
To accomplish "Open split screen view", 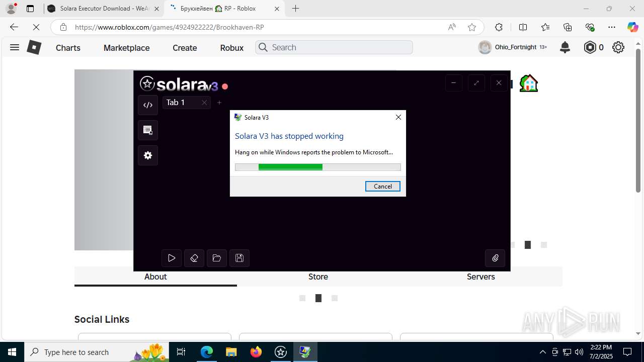I will pyautogui.click(x=523, y=27).
